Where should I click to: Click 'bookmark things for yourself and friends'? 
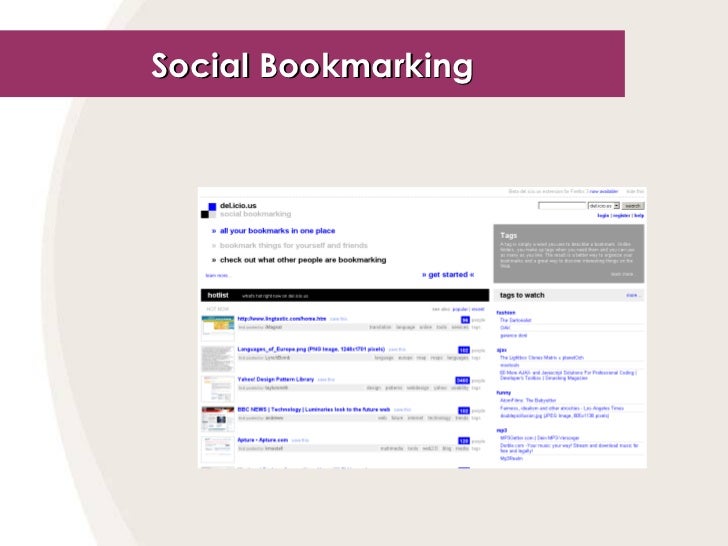(293, 245)
